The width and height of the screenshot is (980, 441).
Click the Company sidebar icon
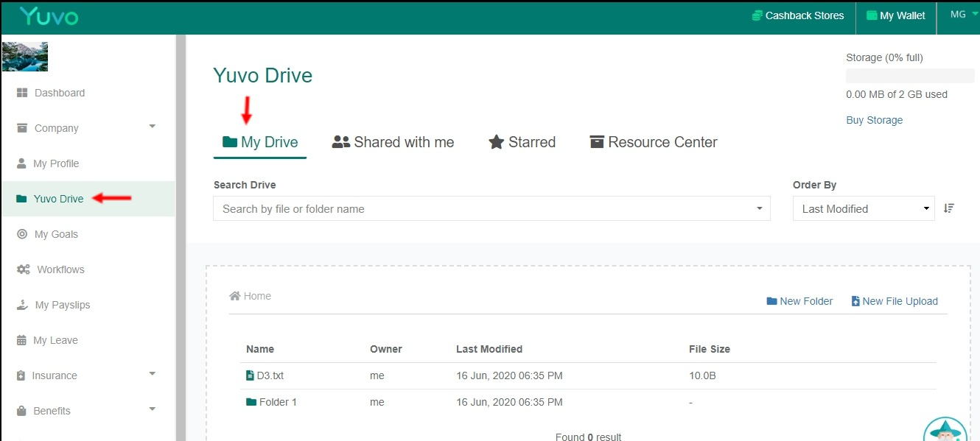pyautogui.click(x=22, y=128)
